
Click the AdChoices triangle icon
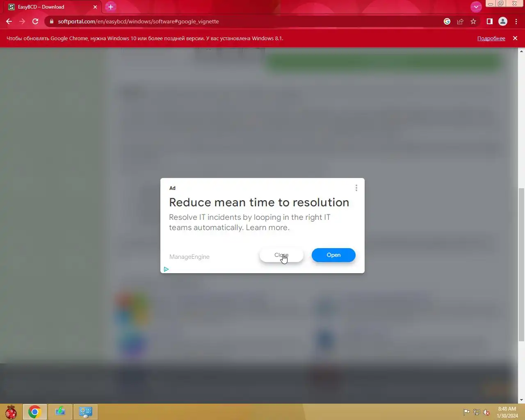[x=166, y=269]
